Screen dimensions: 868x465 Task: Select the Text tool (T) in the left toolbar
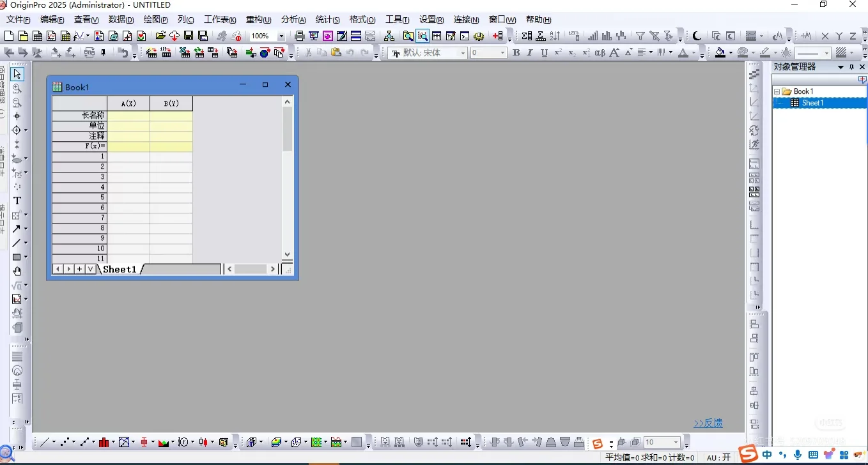point(17,201)
